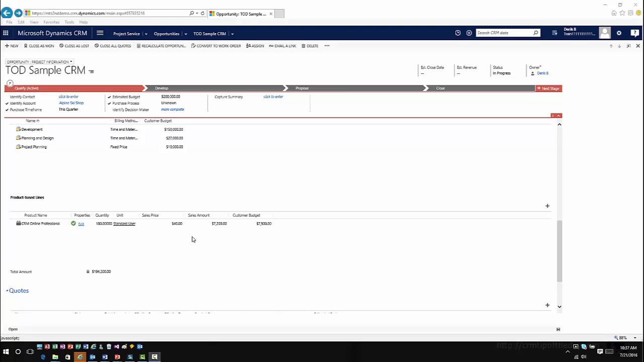Viewport: 644px width, 362px height.
Task: Open Opportunity: Project Information form selector
Action: click(39, 62)
